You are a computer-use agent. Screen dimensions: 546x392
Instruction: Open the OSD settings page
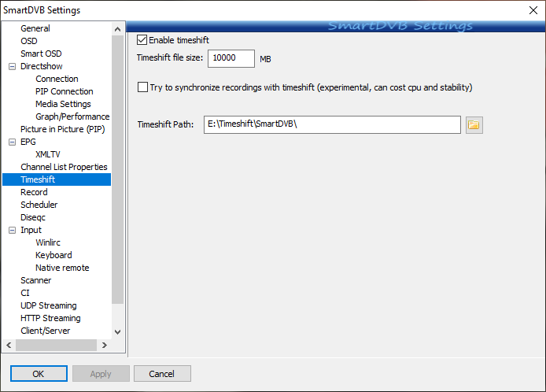pos(29,41)
